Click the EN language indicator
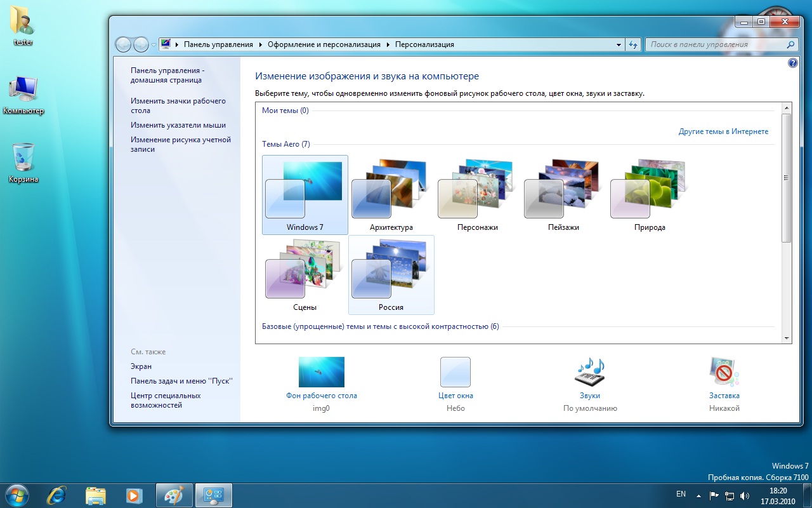Viewport: 812px width, 508px height. pos(681,494)
